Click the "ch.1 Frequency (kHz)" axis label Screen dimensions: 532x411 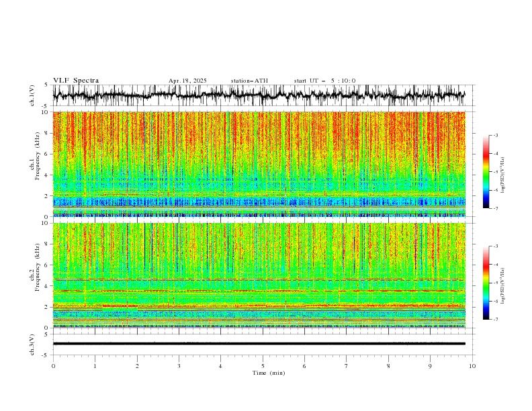point(35,156)
